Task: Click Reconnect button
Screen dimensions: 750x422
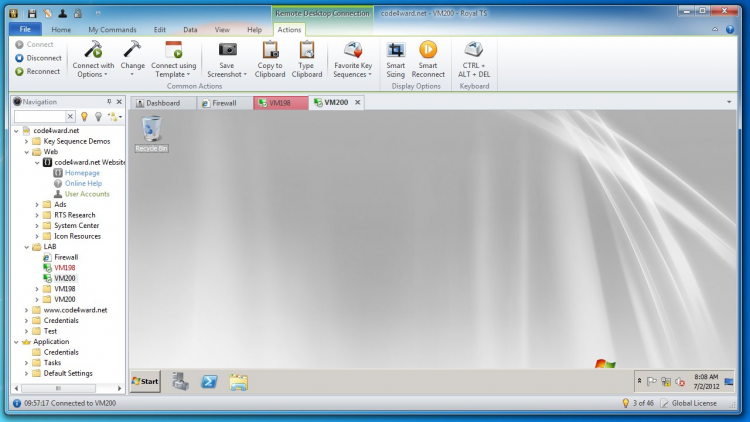Action: click(x=38, y=71)
